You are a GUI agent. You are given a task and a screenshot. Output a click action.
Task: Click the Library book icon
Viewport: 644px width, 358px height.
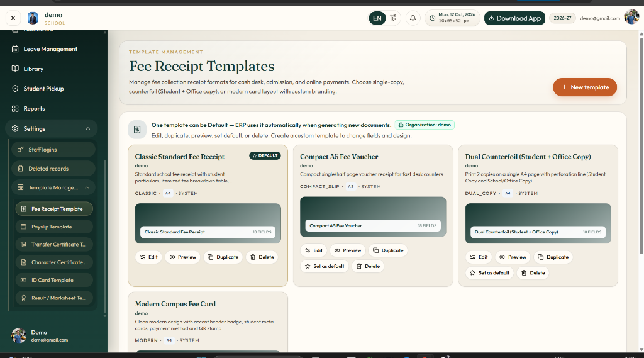(15, 69)
